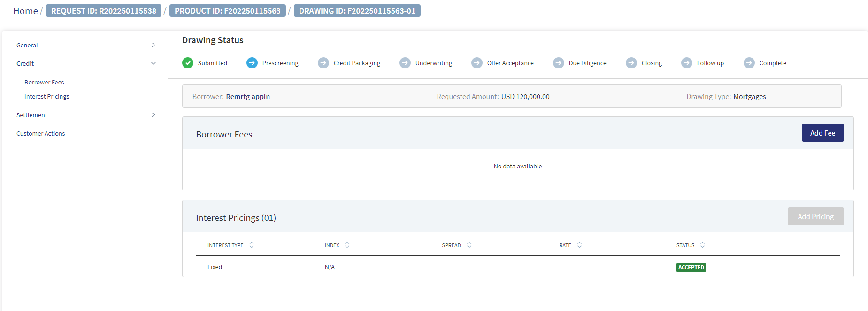This screenshot has width=868, height=311.
Task: Click the ACCEPTED status badge
Action: coord(691,267)
